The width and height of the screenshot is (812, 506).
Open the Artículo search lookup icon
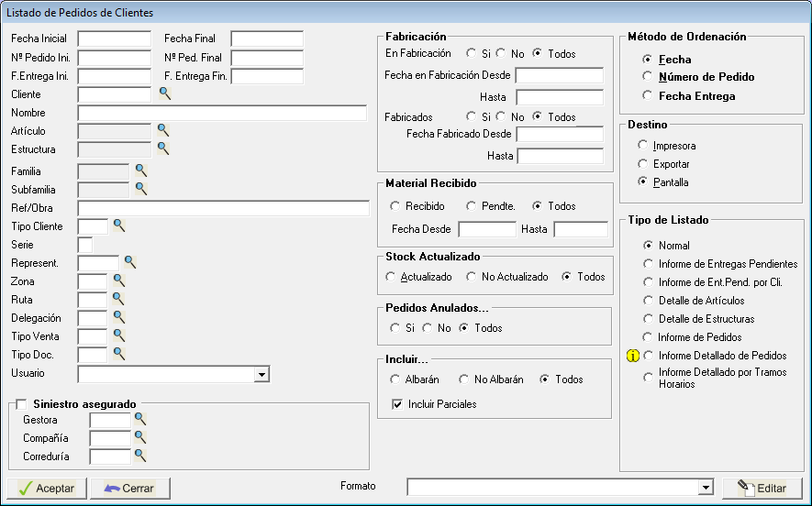163,130
